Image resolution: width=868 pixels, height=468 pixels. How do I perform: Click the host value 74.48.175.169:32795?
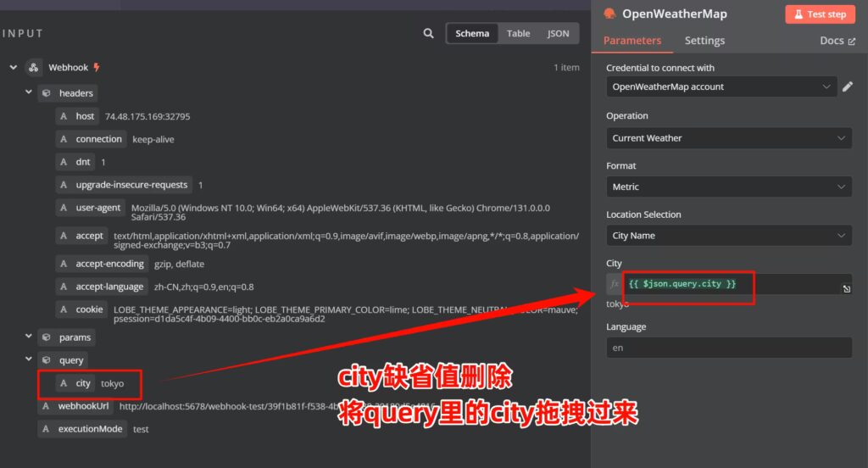(x=147, y=116)
